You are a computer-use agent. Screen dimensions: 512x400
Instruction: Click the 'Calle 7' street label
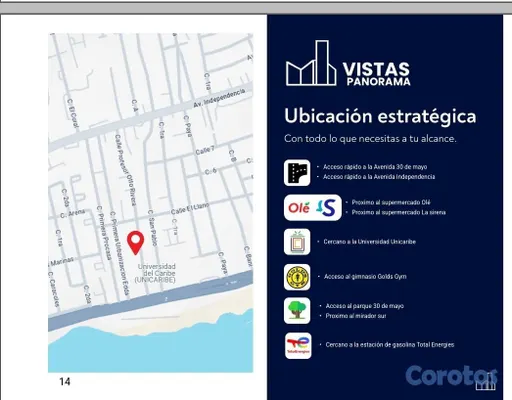coord(204,150)
